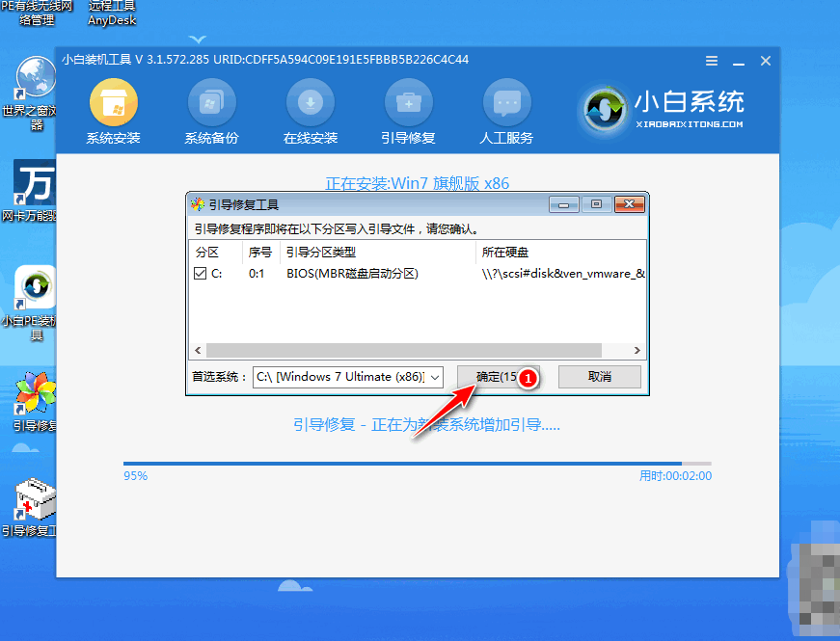Go to the 引导修复 tab
The height and width of the screenshot is (641, 840).
coord(408,112)
